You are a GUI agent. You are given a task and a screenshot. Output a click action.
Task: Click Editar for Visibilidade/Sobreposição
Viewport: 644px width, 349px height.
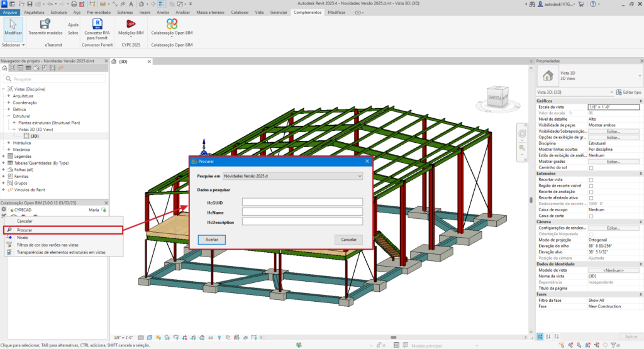(613, 131)
